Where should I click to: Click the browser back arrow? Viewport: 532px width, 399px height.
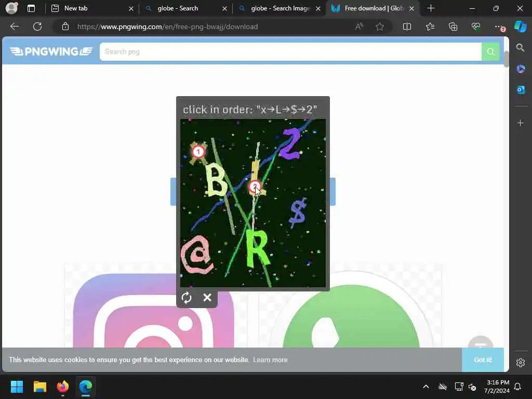(x=14, y=26)
